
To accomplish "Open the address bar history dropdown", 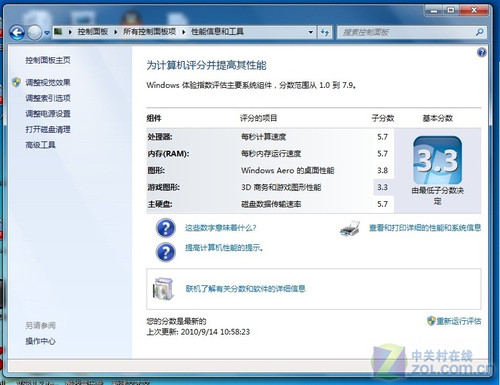I will pyautogui.click(x=311, y=32).
